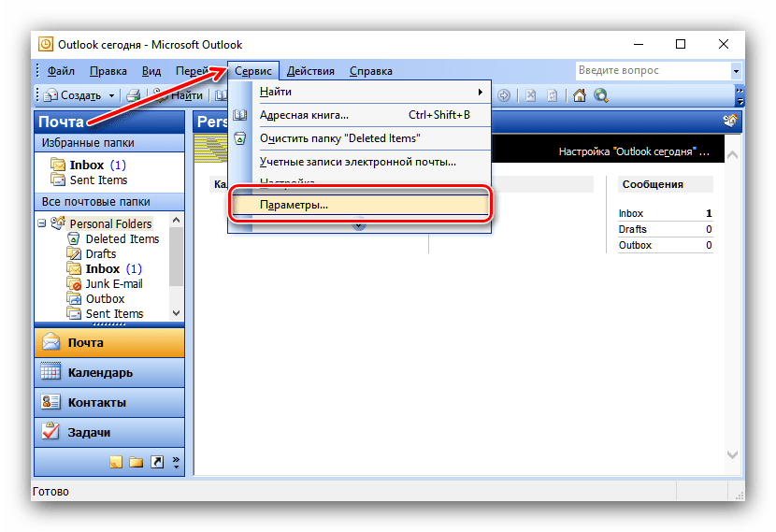Expand the Создать button dropdown arrow
Image resolution: width=776 pixels, height=532 pixels.
pos(112,95)
